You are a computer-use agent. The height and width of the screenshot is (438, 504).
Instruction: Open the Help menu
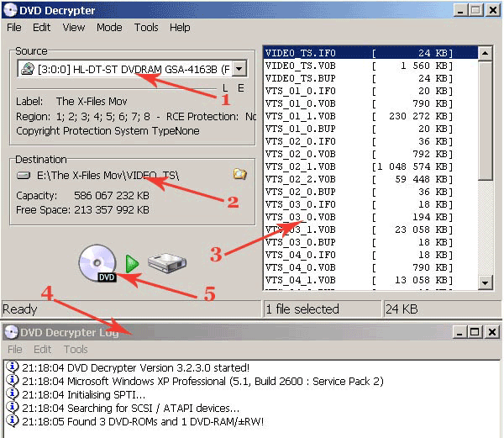pos(180,28)
